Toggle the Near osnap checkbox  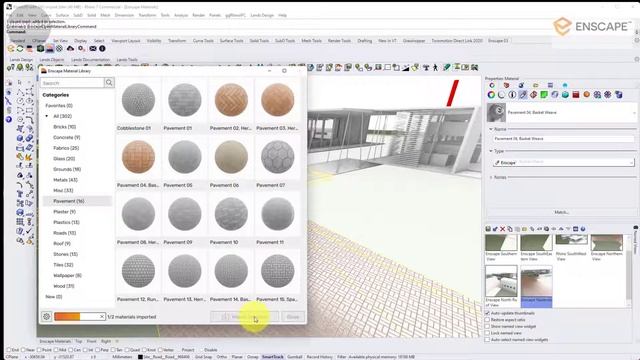(22, 350)
